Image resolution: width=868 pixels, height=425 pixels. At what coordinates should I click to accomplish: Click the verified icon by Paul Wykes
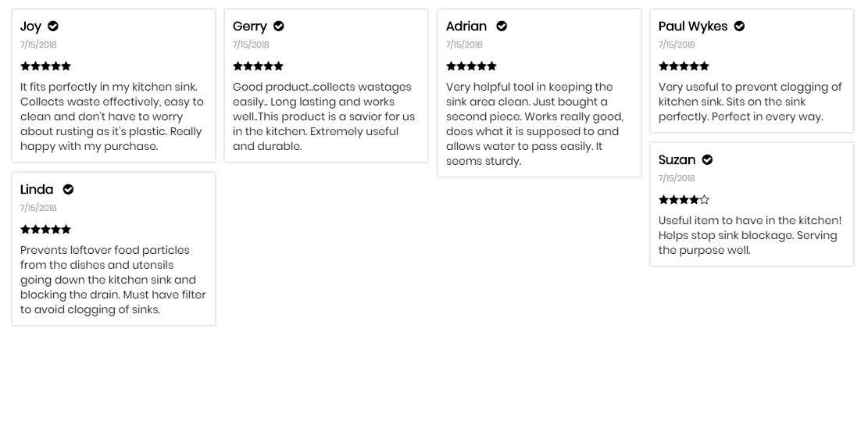740,26
